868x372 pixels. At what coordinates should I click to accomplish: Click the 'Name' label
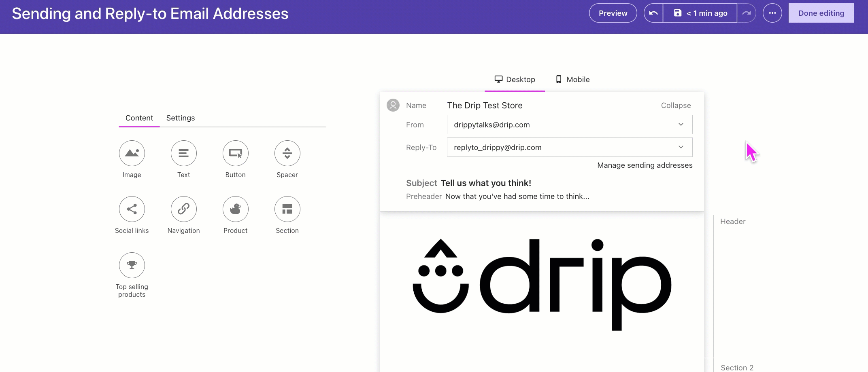point(416,105)
